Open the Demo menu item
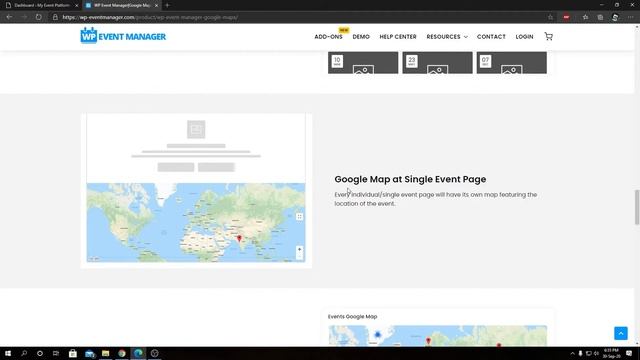Image resolution: width=640 pixels, height=360 pixels. click(x=361, y=37)
